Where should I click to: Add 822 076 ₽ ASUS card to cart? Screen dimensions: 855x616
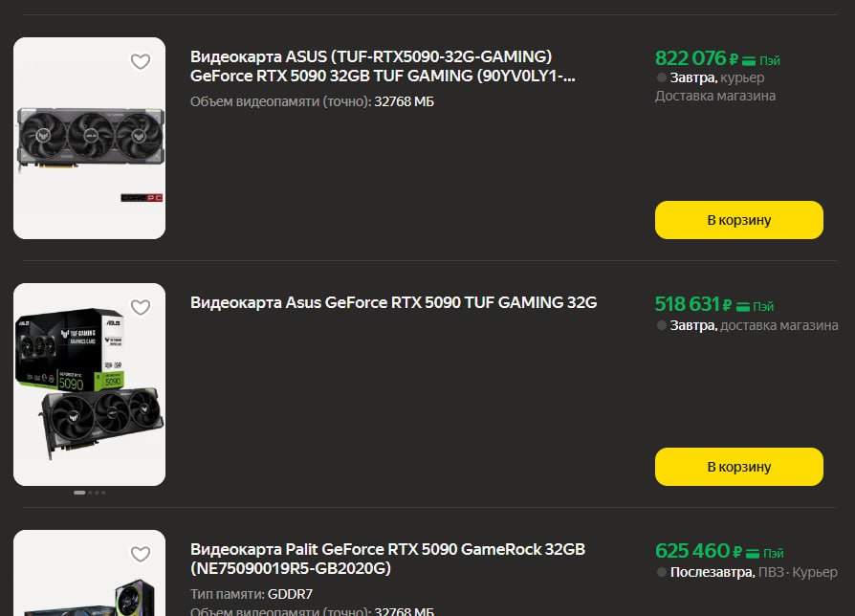tap(738, 220)
